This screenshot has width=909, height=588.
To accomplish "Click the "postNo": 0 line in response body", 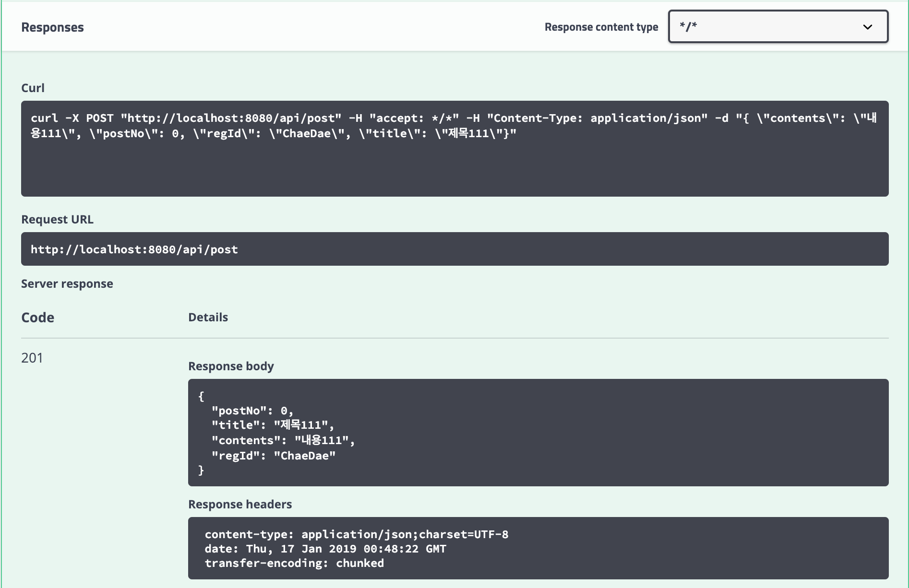I will click(252, 411).
